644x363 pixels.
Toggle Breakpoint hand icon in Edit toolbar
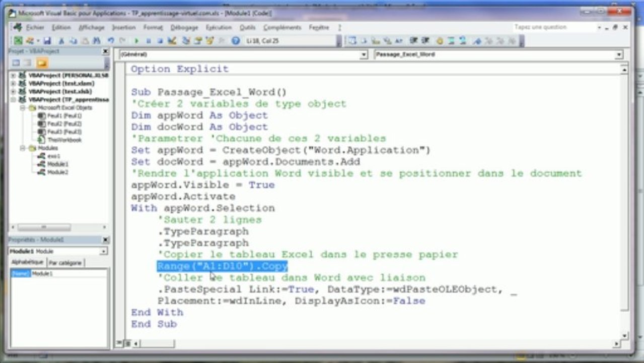(440, 41)
